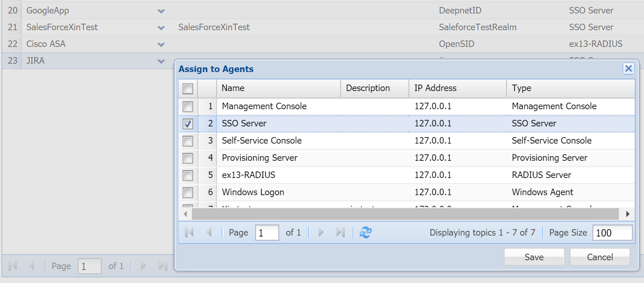
Task: Save the agent assignment
Action: coord(534,257)
